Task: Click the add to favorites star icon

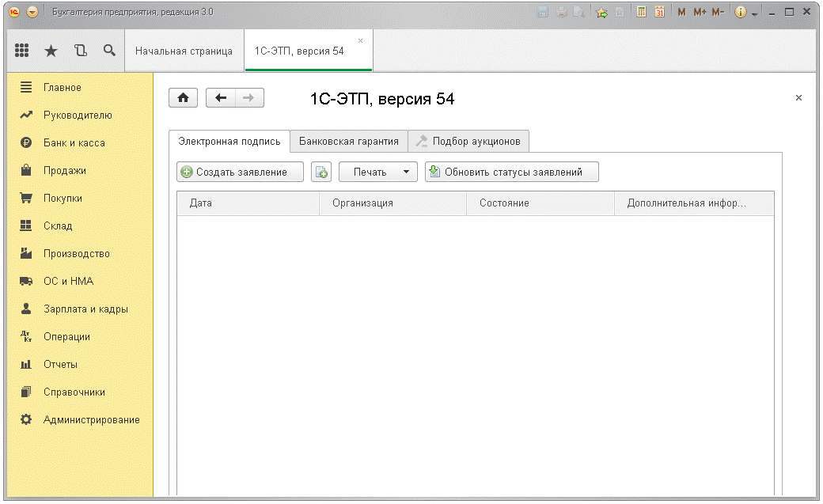Action: (x=601, y=12)
